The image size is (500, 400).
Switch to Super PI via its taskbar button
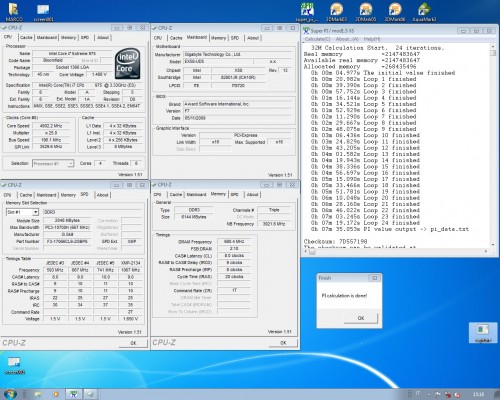(x=73, y=394)
